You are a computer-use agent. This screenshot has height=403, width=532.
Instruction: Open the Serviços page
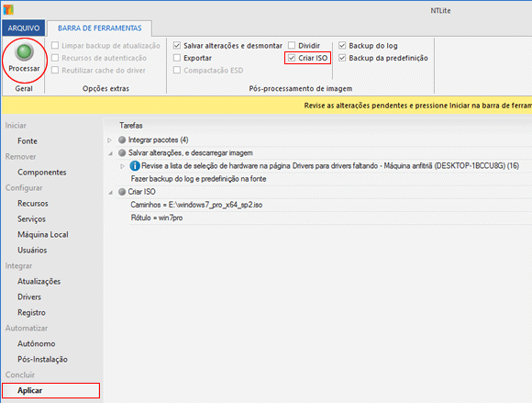[x=31, y=219]
